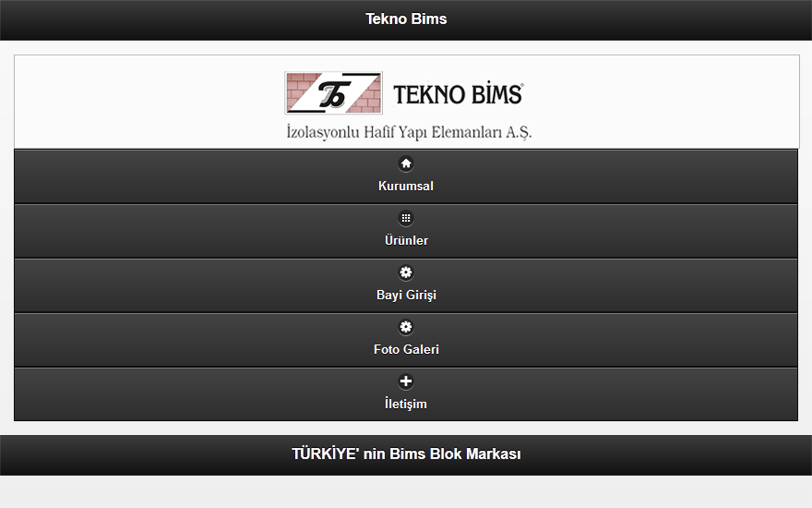Click the A.Ş. text in logo subtitle
The image size is (812, 508).
(x=519, y=133)
